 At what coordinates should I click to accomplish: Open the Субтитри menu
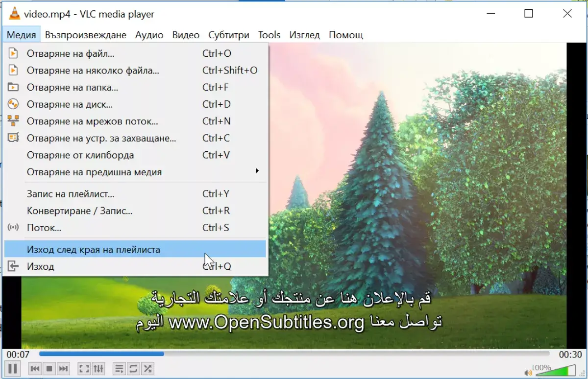pyautogui.click(x=229, y=35)
